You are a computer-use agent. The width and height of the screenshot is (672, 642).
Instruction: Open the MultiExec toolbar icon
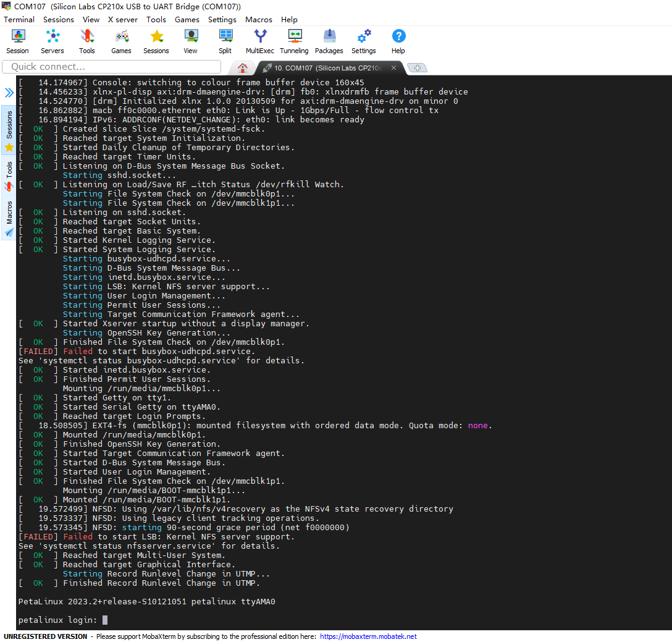259,41
